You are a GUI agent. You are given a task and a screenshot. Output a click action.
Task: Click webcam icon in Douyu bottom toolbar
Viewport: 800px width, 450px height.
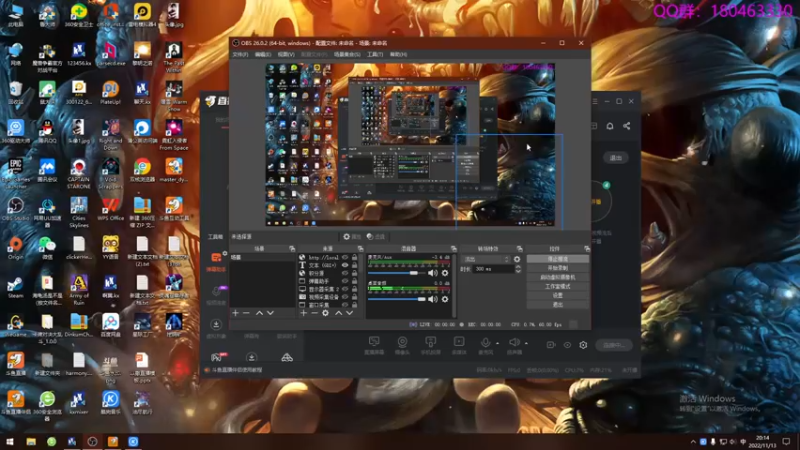click(402, 342)
